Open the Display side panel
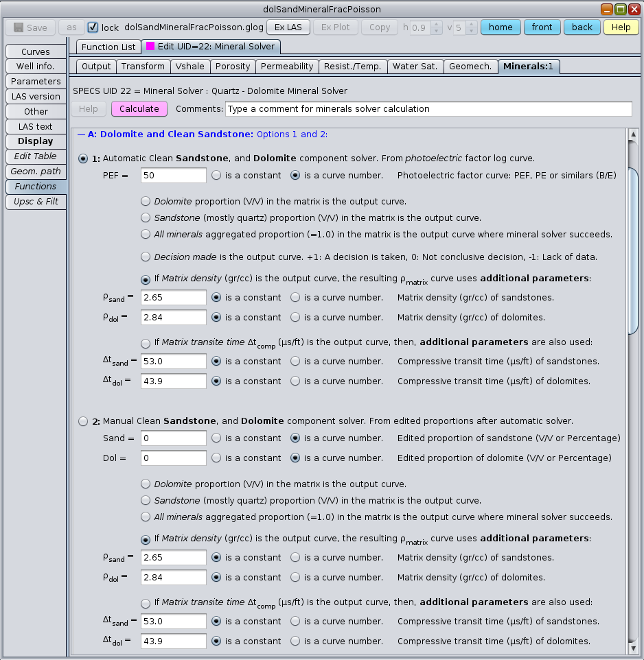 tap(36, 141)
